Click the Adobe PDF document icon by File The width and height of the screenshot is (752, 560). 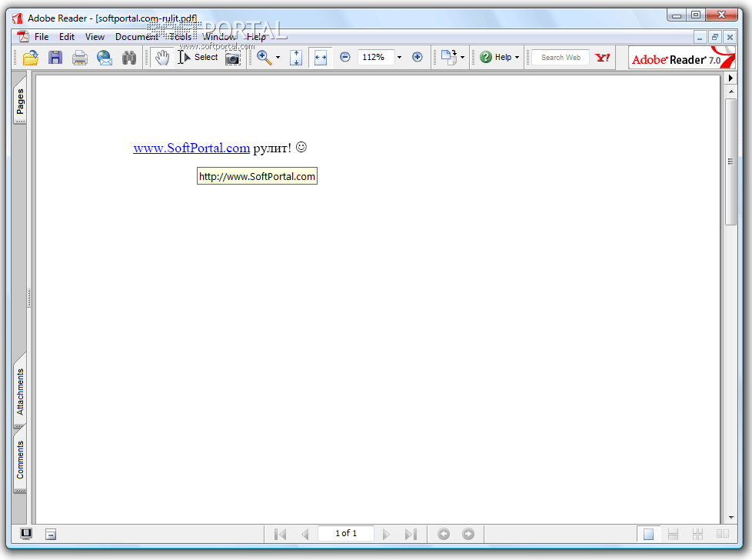click(x=22, y=36)
